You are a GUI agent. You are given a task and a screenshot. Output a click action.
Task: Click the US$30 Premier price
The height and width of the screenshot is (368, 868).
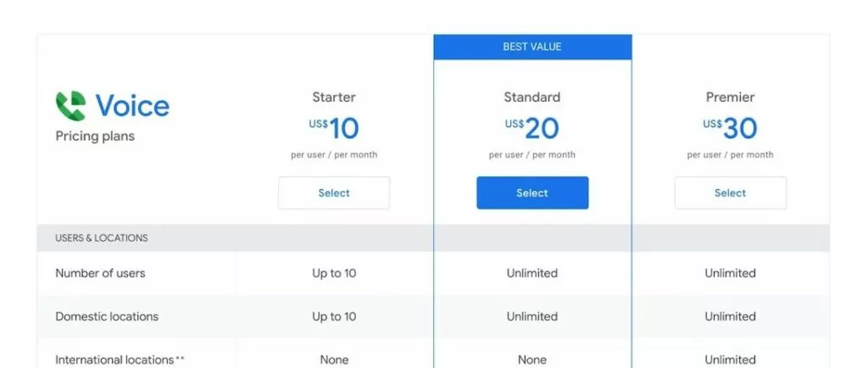[x=730, y=129]
